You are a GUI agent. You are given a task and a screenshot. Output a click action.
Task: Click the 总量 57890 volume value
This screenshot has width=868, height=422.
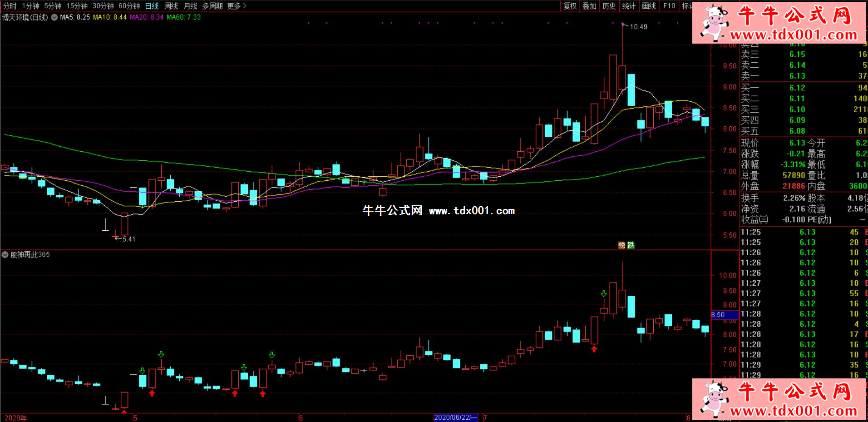tap(794, 175)
